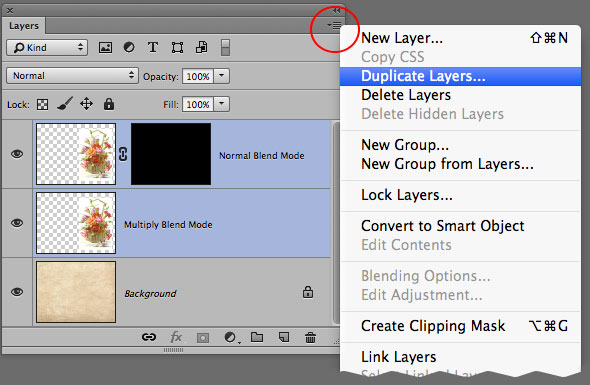Lock position move icon

[x=87, y=104]
